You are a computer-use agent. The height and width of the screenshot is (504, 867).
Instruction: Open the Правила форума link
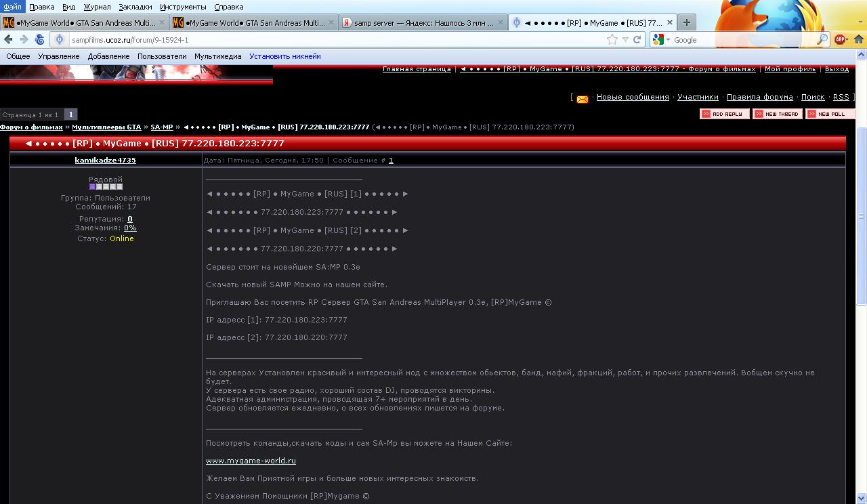click(x=760, y=97)
